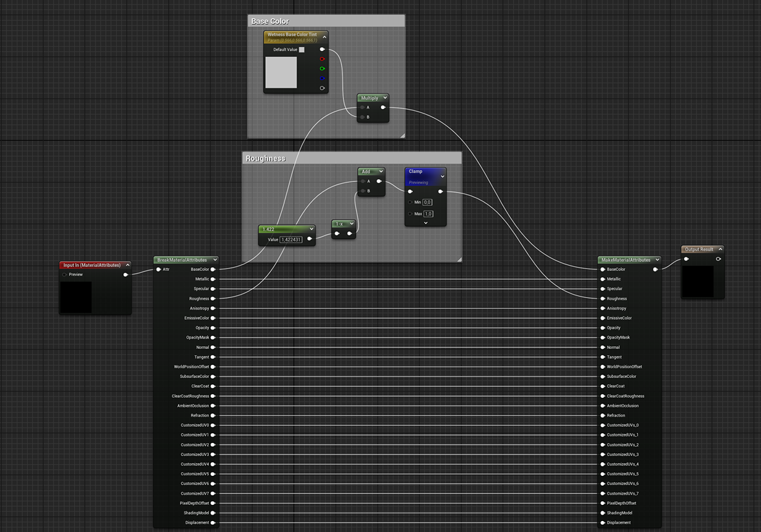This screenshot has height=532, width=761.
Task: Expand the Clamp node header chevron
Action: pos(442,176)
